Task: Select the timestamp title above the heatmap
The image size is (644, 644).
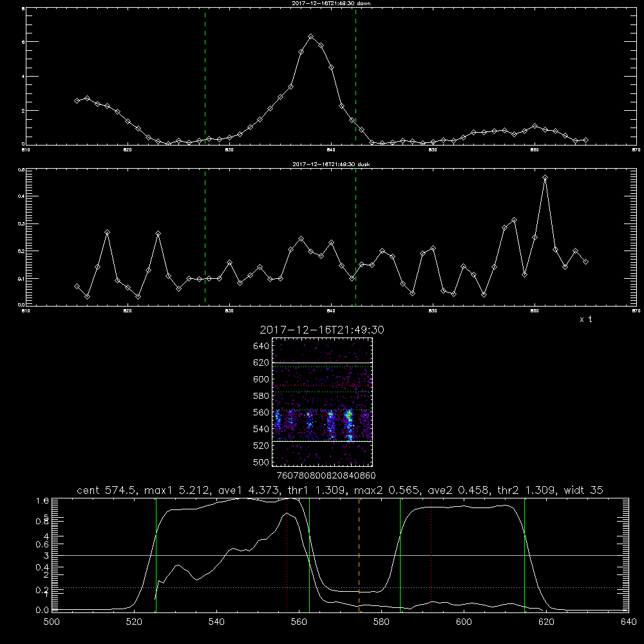Action: [322, 330]
